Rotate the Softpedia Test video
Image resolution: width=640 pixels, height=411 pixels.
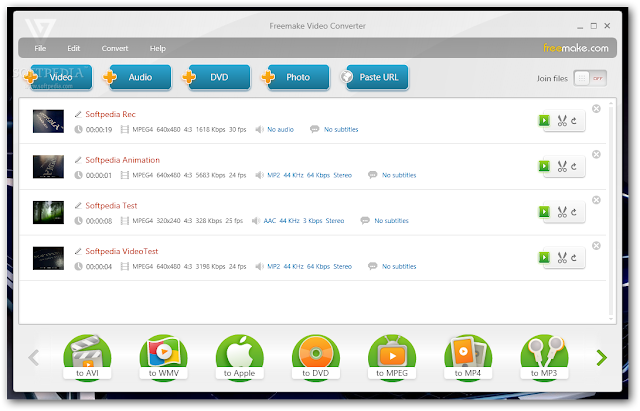pyautogui.click(x=573, y=212)
